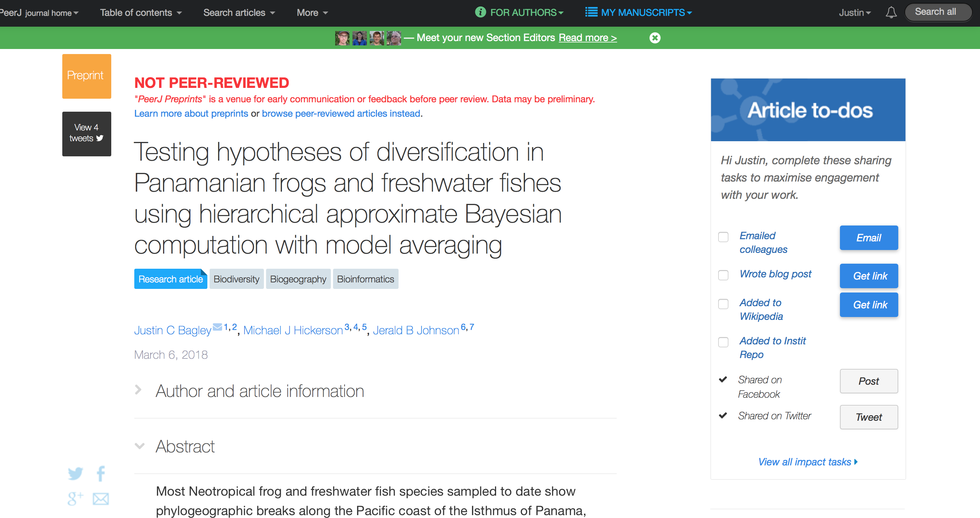
Task: Click the blue Email button
Action: 868,237
